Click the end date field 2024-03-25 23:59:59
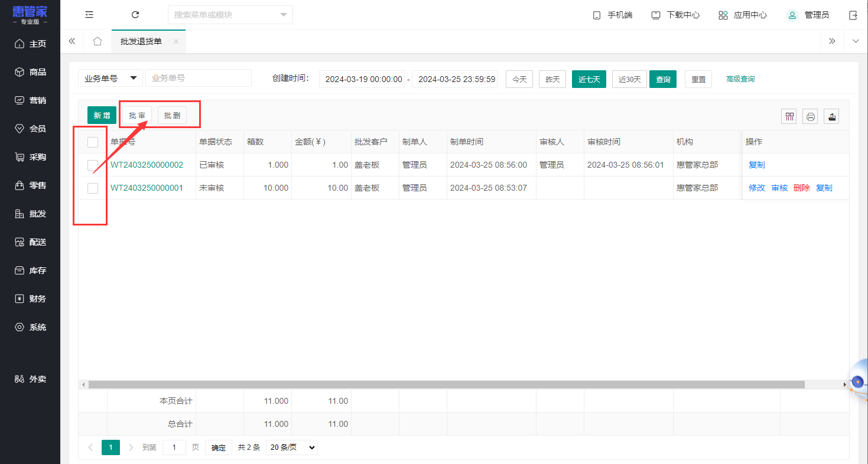The image size is (868, 464). tap(454, 79)
